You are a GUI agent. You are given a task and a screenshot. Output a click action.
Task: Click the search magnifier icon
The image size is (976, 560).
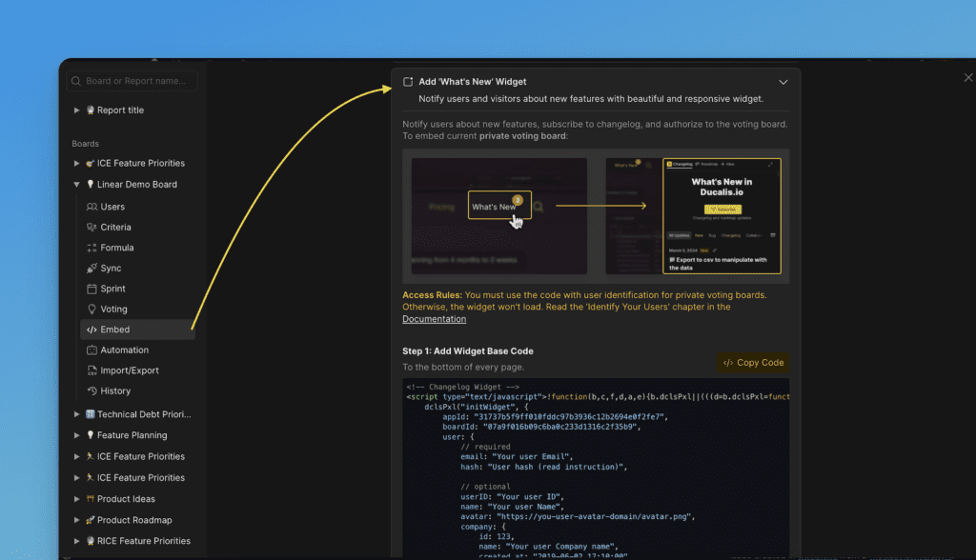pos(75,81)
